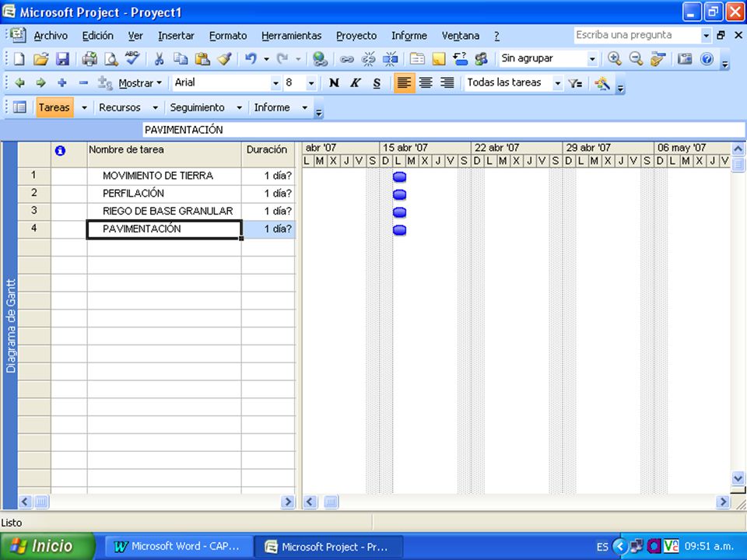Open the Insertar menu
Screen dimensions: 747x560
177,36
